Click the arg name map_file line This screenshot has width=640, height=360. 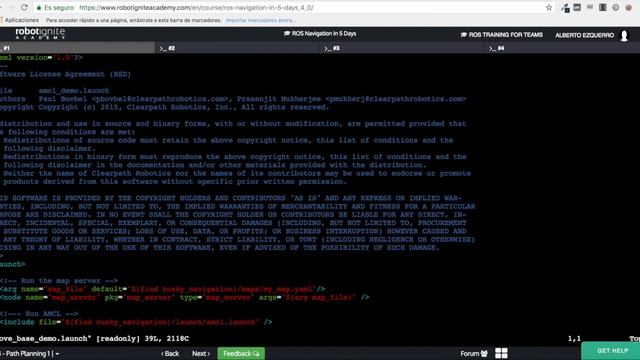click(x=162, y=289)
